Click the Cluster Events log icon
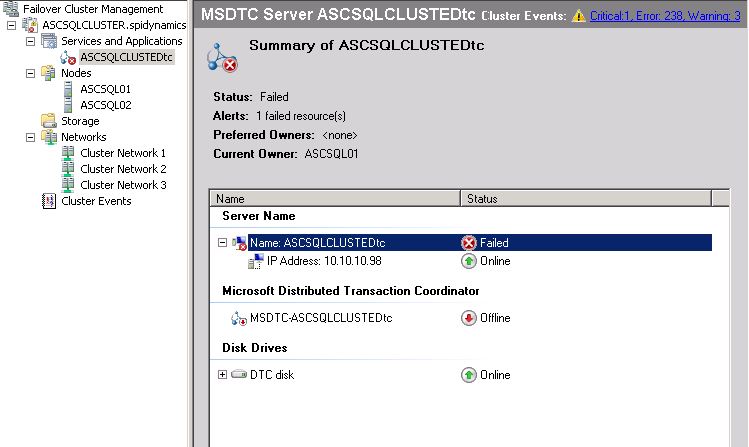 [x=49, y=201]
